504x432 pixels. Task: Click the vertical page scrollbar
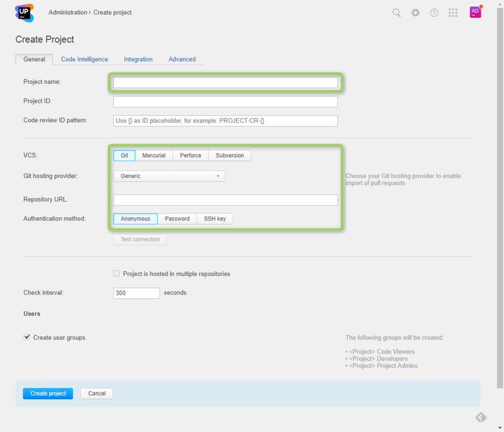pos(500,199)
